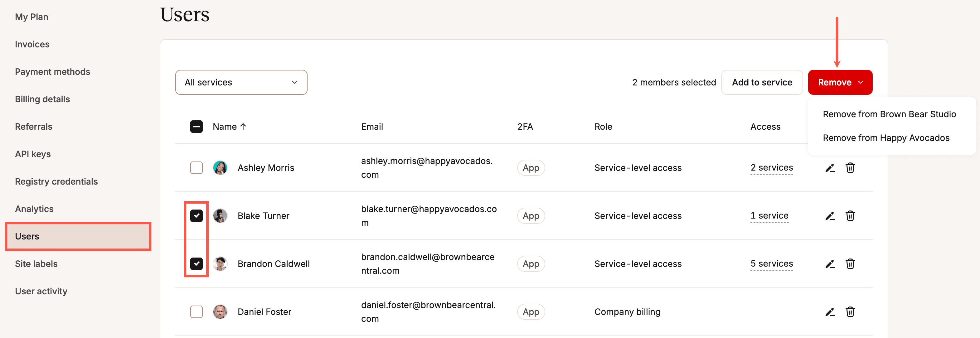
Task: Select the Daniel Foster checkbox
Action: coord(196,312)
